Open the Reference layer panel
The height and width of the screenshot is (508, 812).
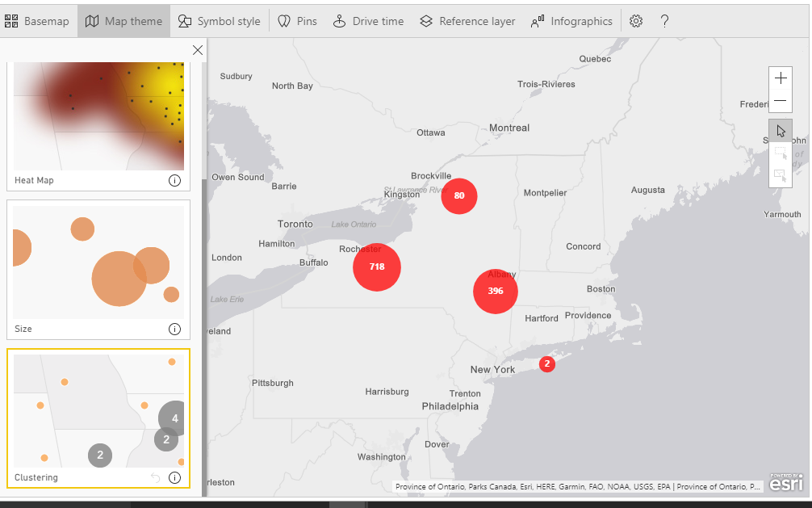click(467, 21)
